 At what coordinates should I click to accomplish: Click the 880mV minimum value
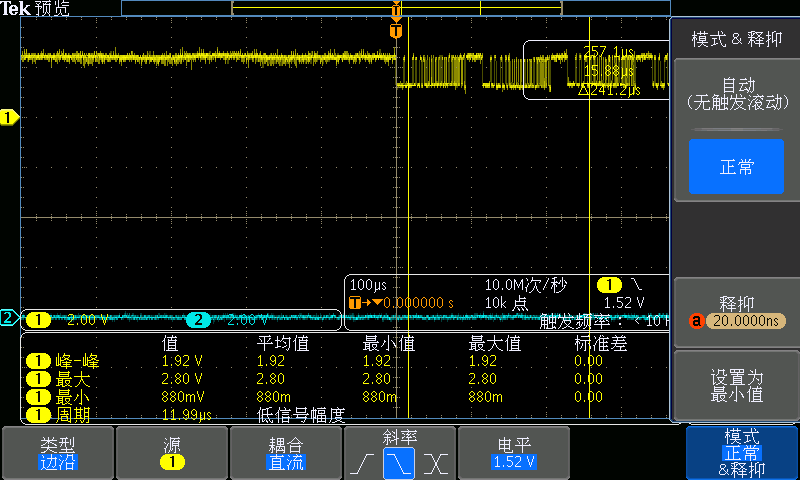[183, 397]
